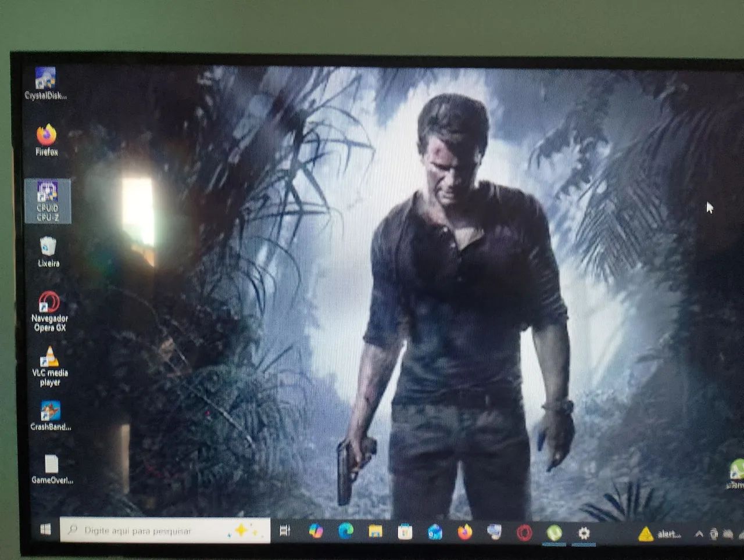Expand the hidden system tray icons chevron
The height and width of the screenshot is (560, 744).
[x=699, y=534]
